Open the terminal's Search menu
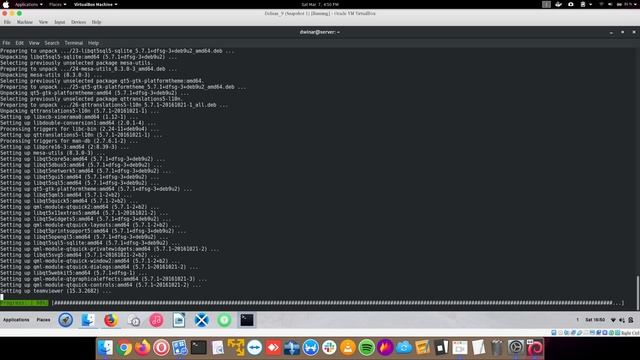The image size is (640, 360). pos(52,43)
